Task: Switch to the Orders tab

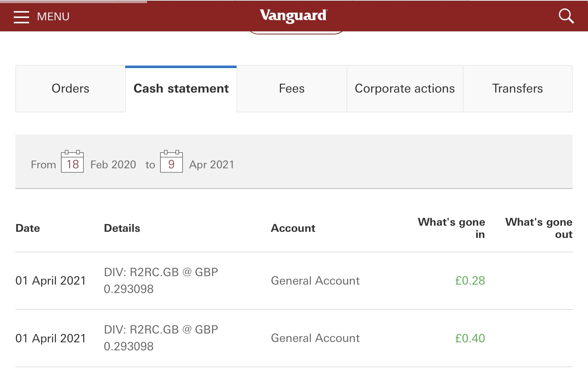Action: (x=70, y=89)
